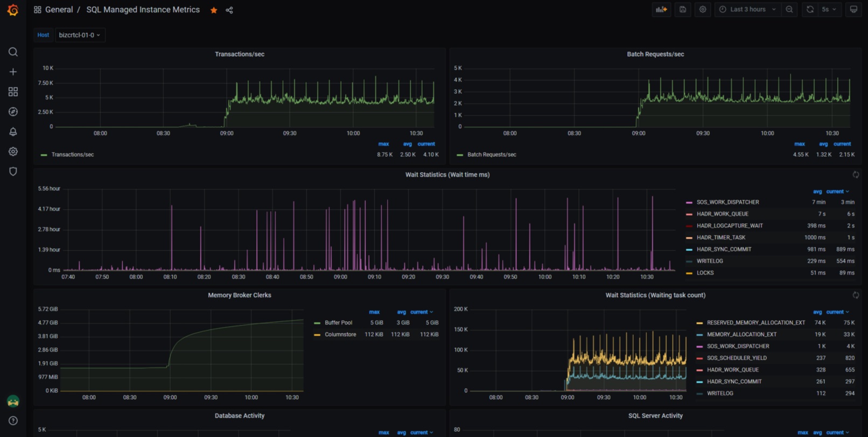Image resolution: width=868 pixels, height=437 pixels.
Task: Click the Columnstore yellow color swatch
Action: tap(317, 335)
